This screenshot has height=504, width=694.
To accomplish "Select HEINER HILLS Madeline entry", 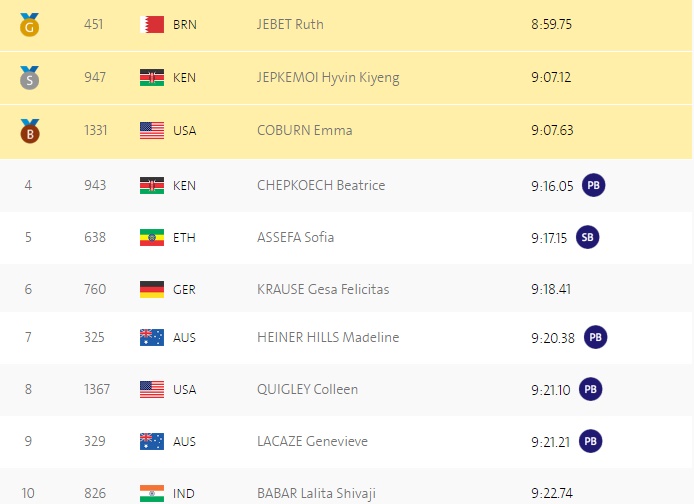I will pyautogui.click(x=328, y=337).
